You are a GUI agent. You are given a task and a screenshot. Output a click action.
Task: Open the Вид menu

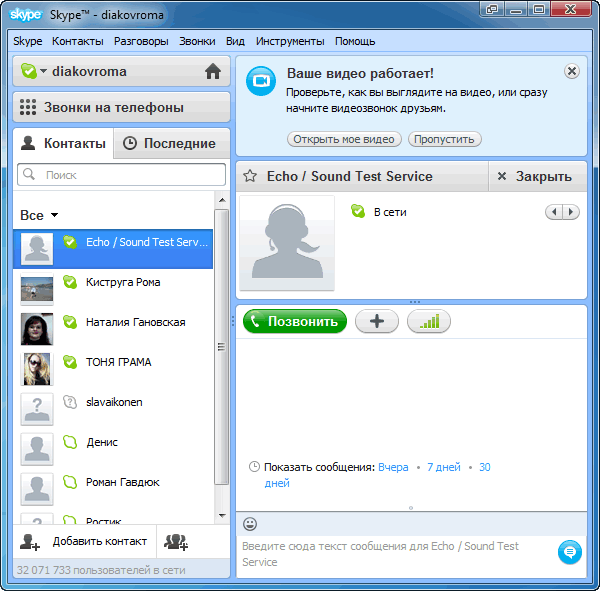pos(235,41)
